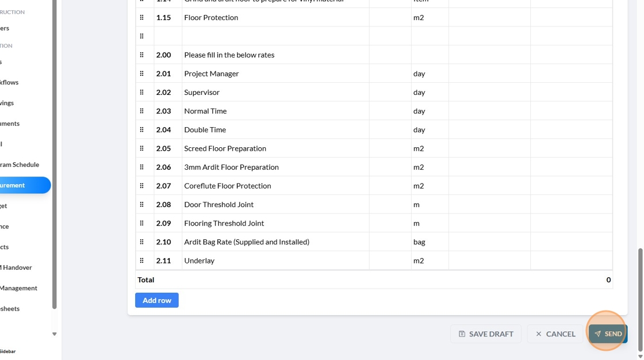Click drag handle for row 1.15 Floor Protection
The width and height of the screenshot is (644, 360).
pyautogui.click(x=141, y=17)
